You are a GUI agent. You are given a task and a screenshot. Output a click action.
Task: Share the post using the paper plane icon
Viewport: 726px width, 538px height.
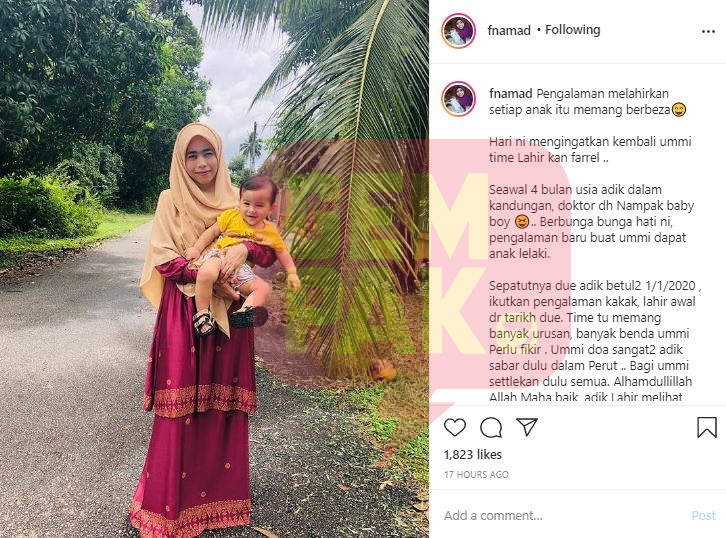click(x=527, y=427)
